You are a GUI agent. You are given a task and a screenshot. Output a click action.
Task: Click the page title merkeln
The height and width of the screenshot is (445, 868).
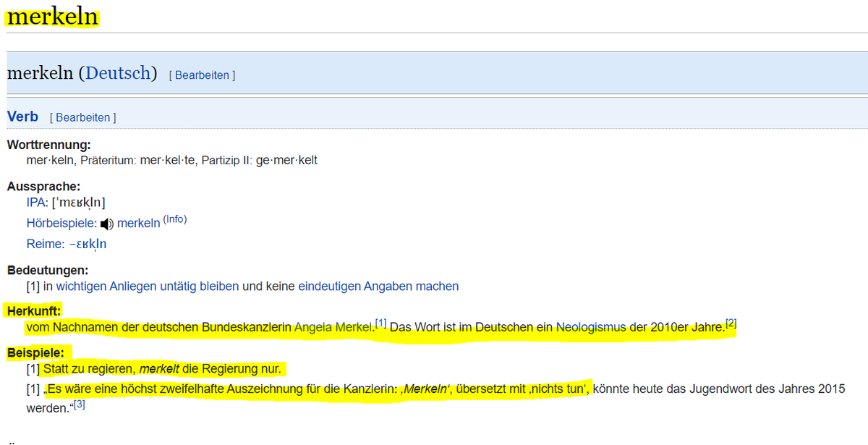(x=52, y=17)
